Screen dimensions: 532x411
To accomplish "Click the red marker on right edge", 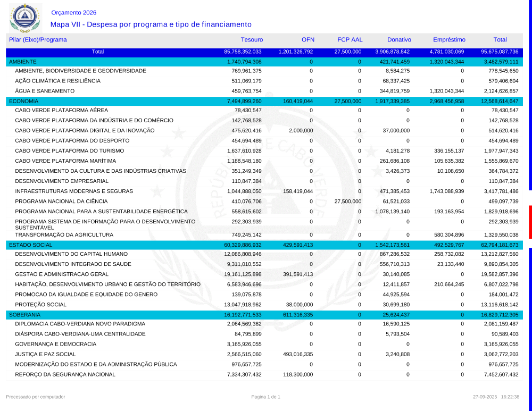I will click(530, 222).
